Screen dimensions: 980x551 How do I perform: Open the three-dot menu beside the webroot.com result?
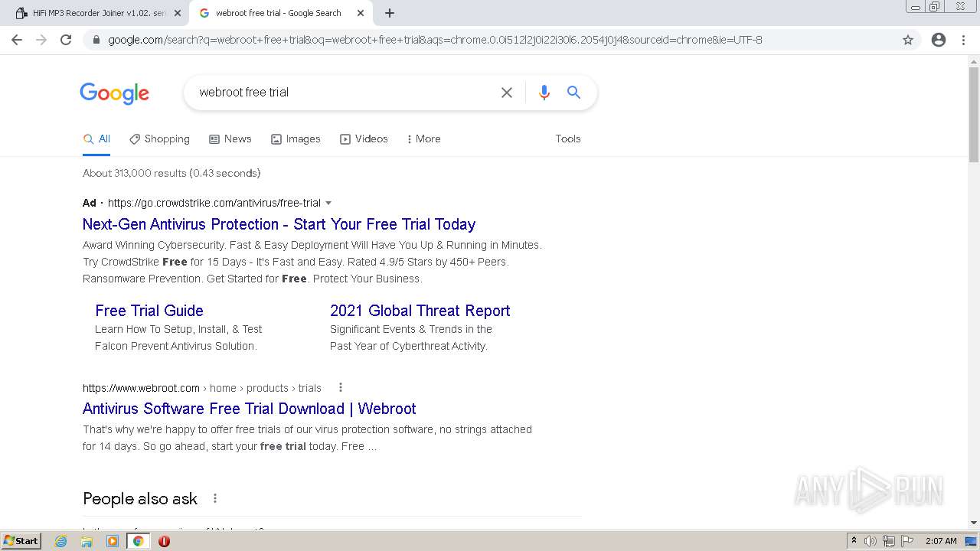(x=341, y=388)
